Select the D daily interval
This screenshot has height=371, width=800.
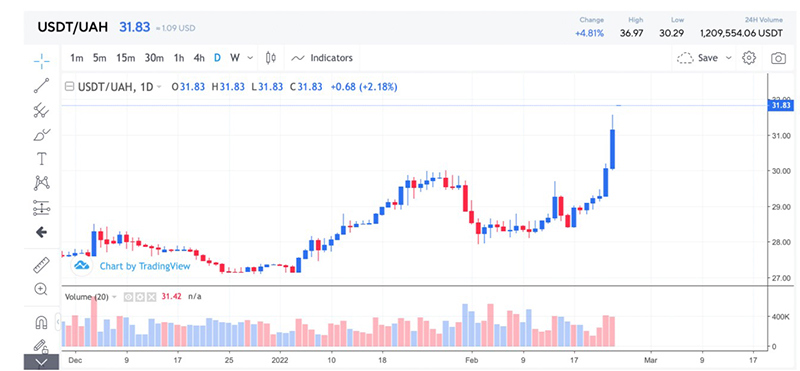click(217, 58)
